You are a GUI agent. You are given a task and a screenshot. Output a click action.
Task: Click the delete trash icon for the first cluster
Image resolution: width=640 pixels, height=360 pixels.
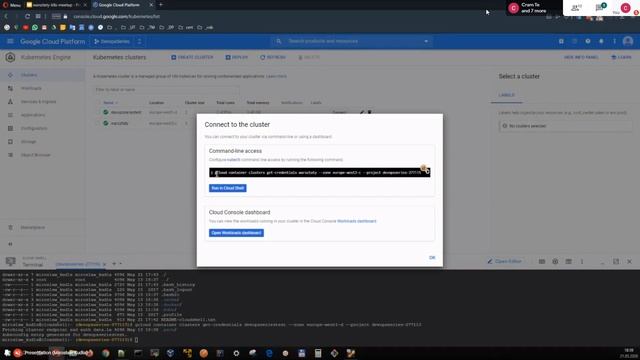point(370,112)
